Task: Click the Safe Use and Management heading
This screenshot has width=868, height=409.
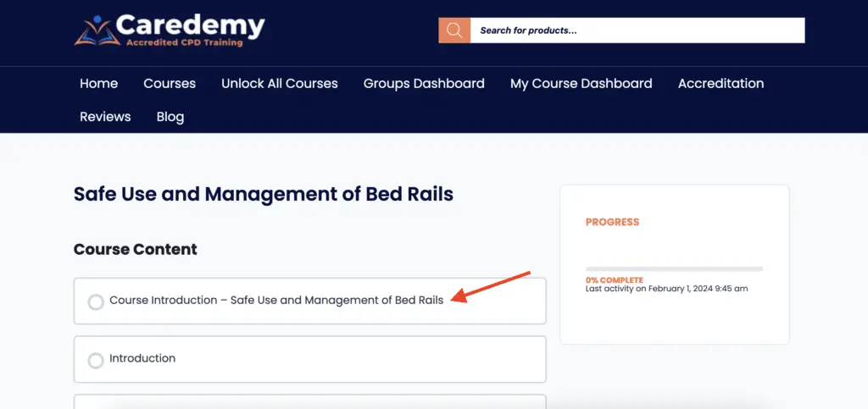Action: point(264,194)
